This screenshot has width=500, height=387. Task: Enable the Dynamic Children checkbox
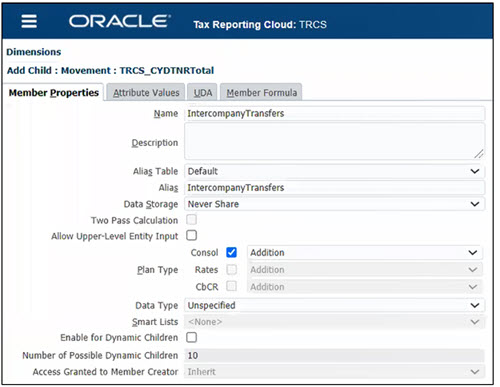[x=191, y=337]
